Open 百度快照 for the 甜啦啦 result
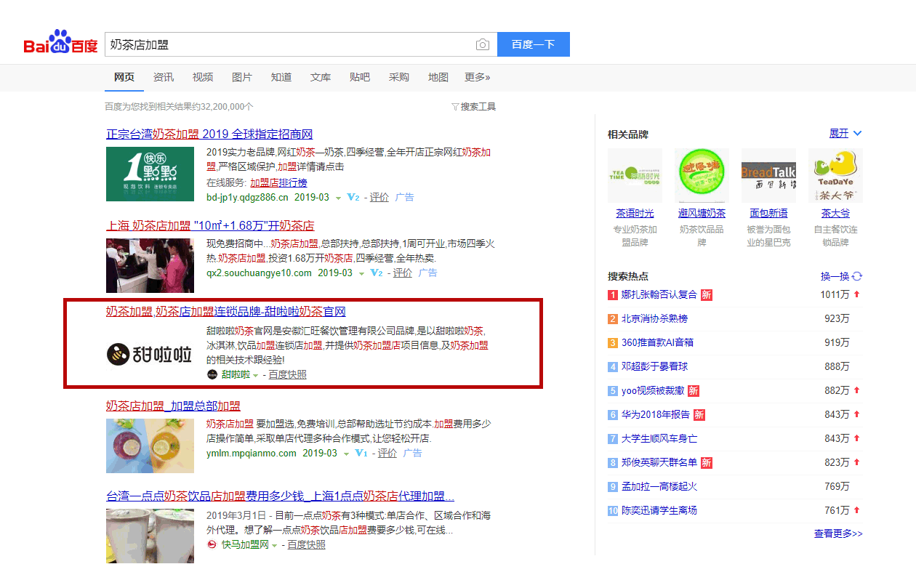 point(287,374)
